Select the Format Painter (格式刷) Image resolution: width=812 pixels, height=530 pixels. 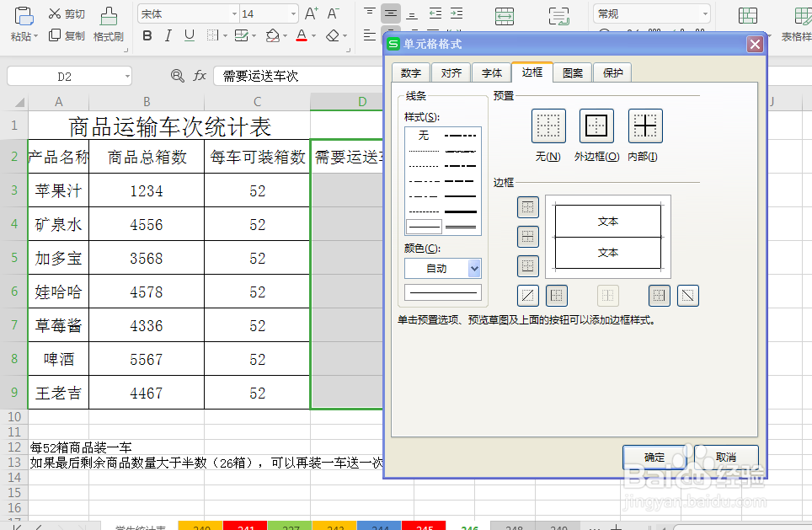[x=108, y=24]
